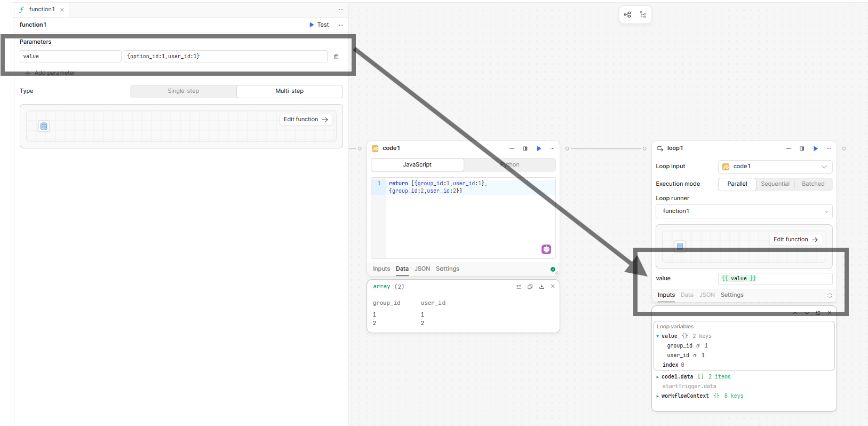Open loop1 block more options menu
Image resolution: width=868 pixels, height=426 pixels.
[x=829, y=148]
